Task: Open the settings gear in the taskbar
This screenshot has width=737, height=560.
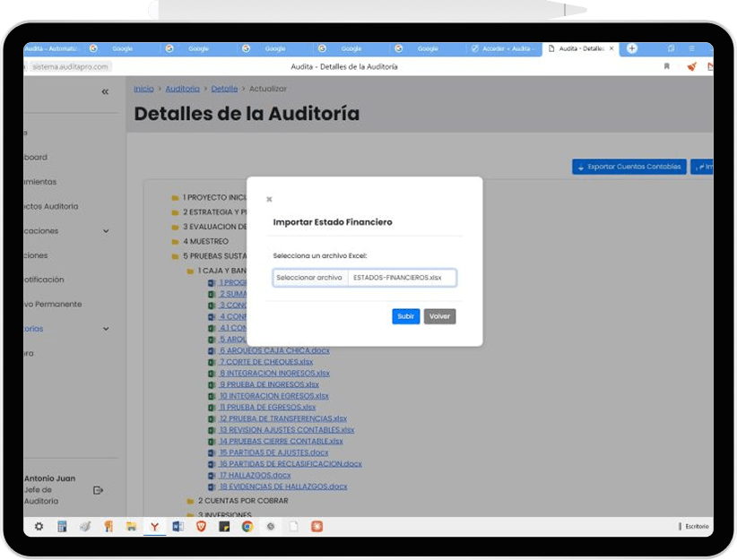Action: tap(39, 527)
